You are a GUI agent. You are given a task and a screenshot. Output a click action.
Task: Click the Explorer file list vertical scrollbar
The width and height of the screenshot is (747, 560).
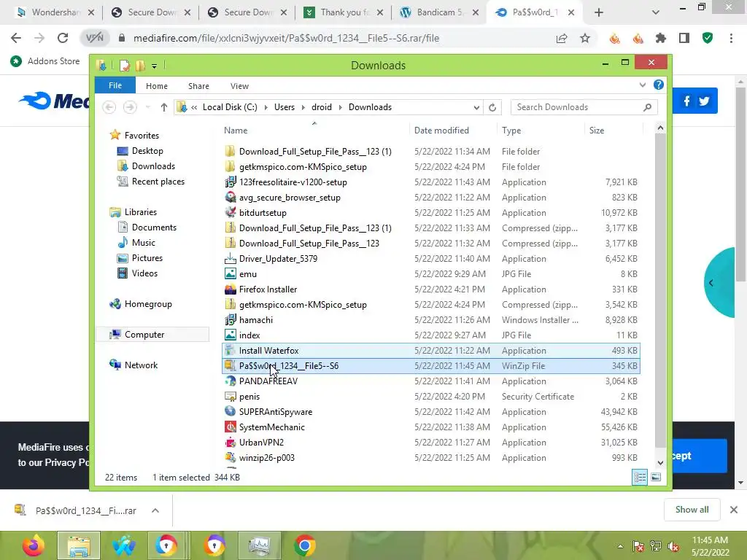pyautogui.click(x=660, y=290)
